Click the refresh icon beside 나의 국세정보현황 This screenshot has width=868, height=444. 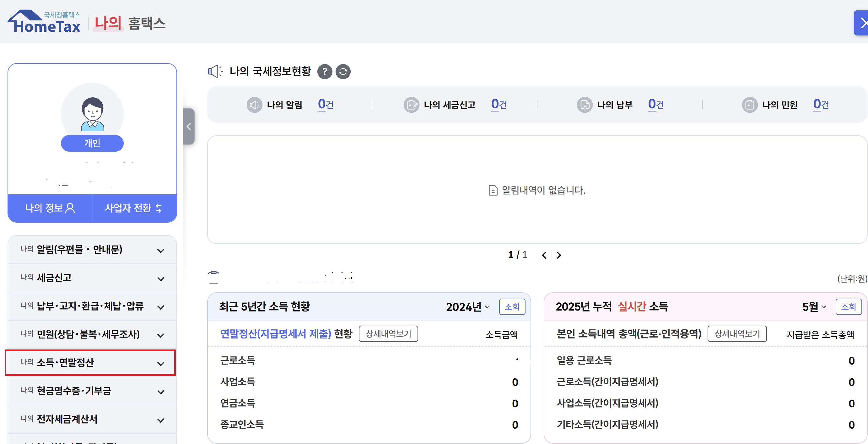pos(343,72)
